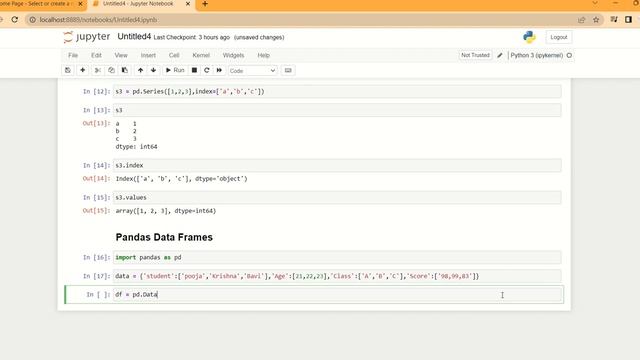Open the tab search chevron in title bar
The width and height of the screenshot is (640, 360).
click(595, 3)
